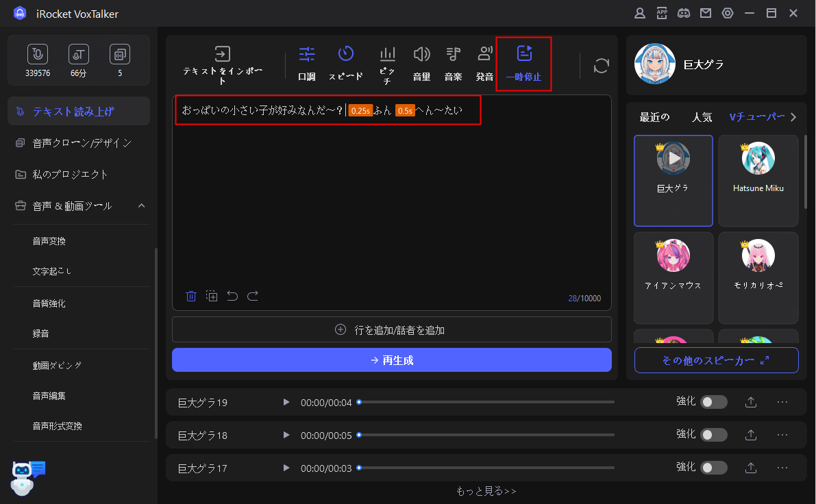The image size is (816, 504).
Task: Click the trash icon below text editor
Action: pyautogui.click(x=191, y=296)
